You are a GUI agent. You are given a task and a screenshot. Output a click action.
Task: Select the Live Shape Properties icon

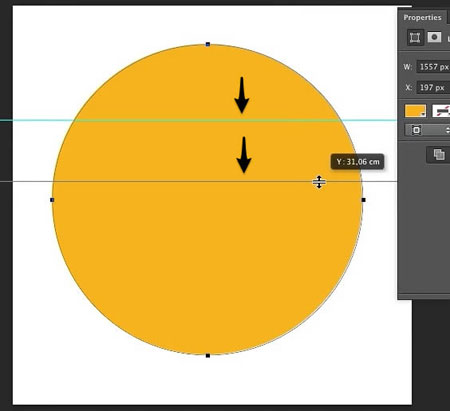tap(415, 37)
